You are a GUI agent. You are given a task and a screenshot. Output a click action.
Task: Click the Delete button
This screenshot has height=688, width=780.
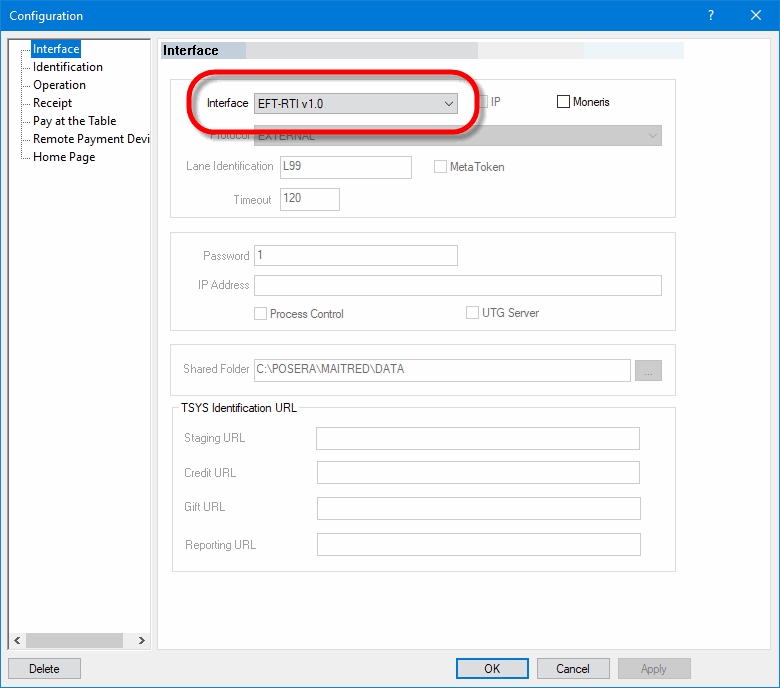44,669
